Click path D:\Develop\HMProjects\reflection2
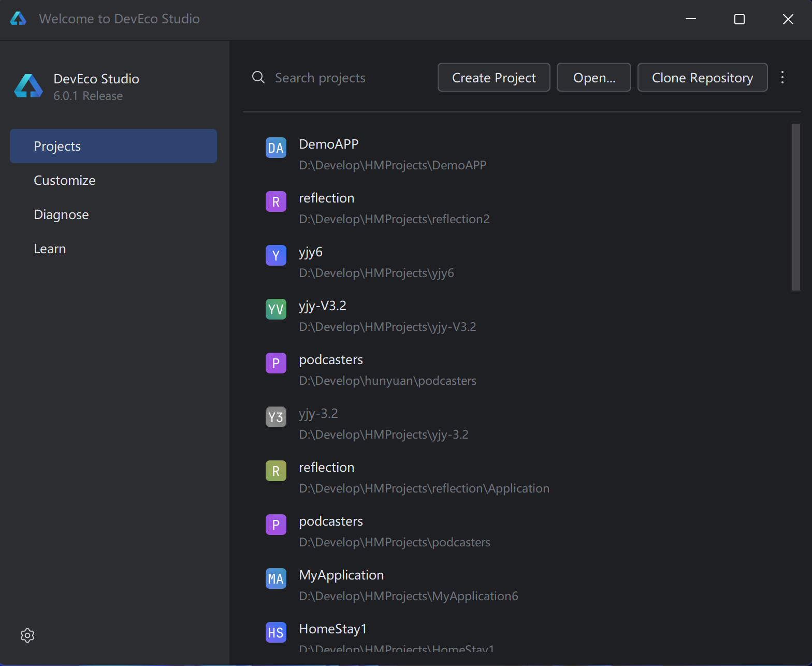Viewport: 812px width, 666px height. click(x=394, y=219)
